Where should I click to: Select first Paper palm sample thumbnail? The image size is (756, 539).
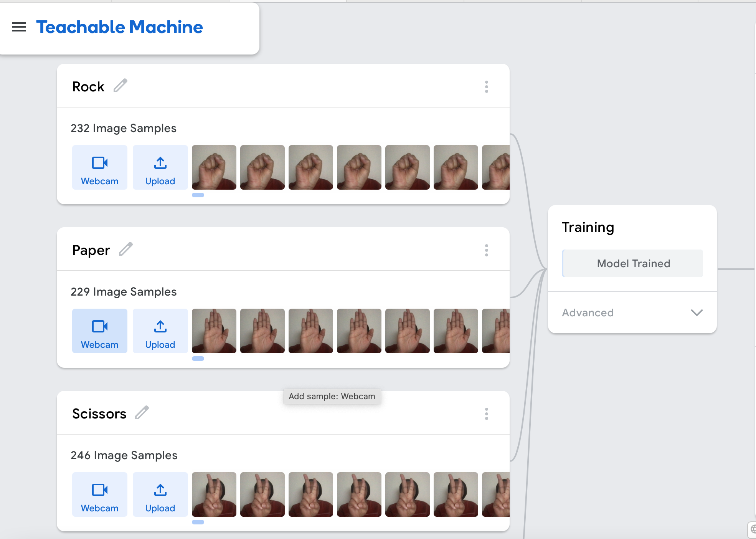214,331
